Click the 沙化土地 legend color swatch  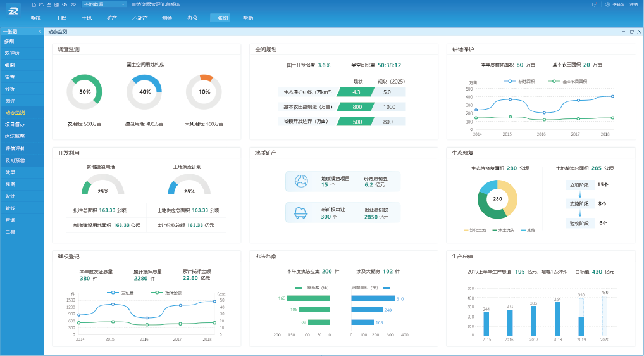(x=467, y=229)
